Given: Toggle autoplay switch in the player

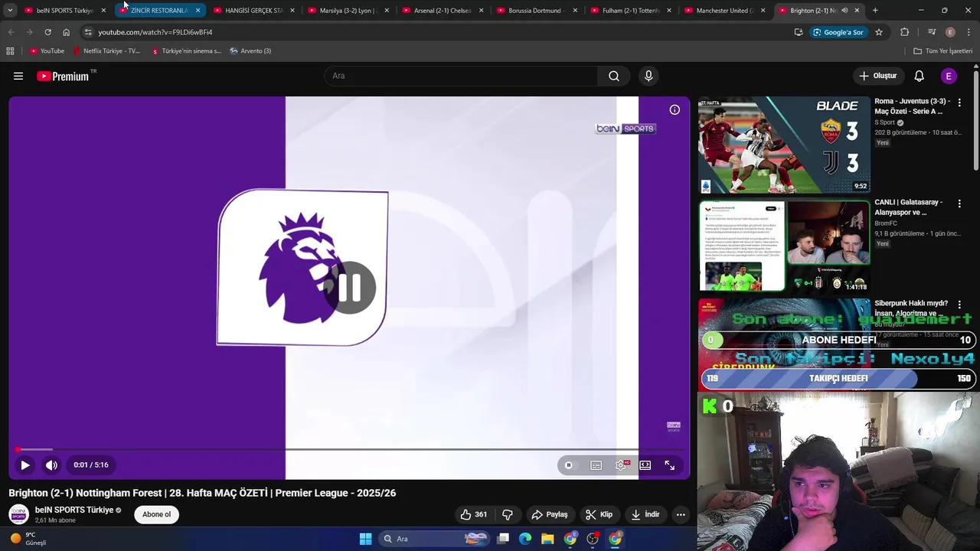Looking at the screenshot, I should pyautogui.click(x=569, y=465).
